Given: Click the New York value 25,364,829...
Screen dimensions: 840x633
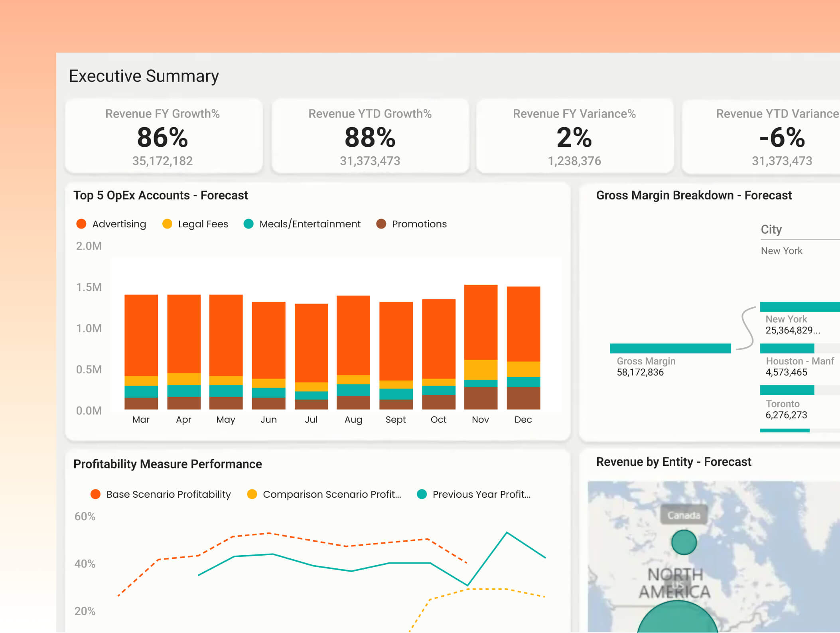Looking at the screenshot, I should click(793, 330).
